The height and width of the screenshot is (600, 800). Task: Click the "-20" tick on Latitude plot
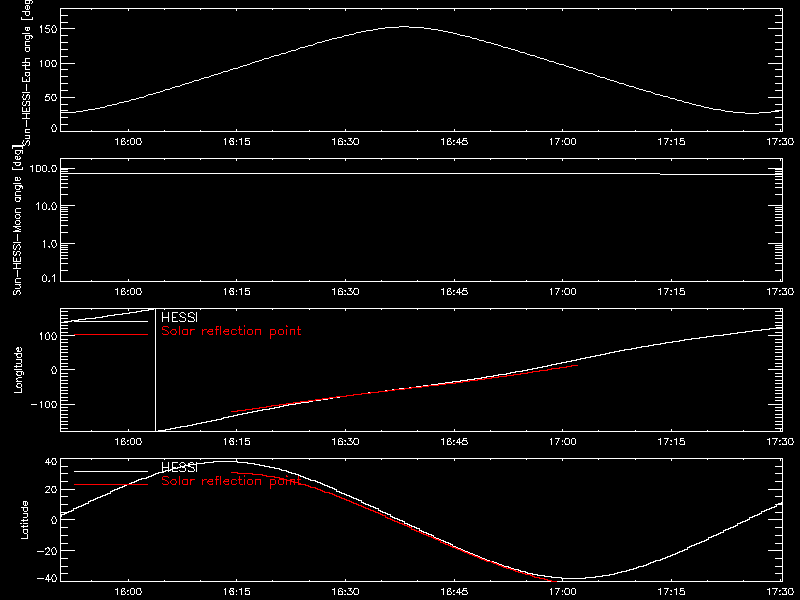pos(47,551)
